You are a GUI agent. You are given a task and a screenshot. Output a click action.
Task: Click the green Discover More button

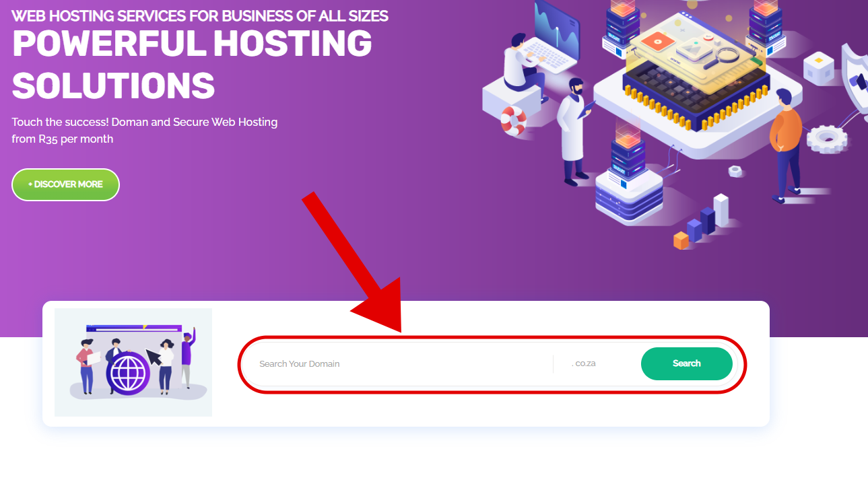click(x=65, y=184)
